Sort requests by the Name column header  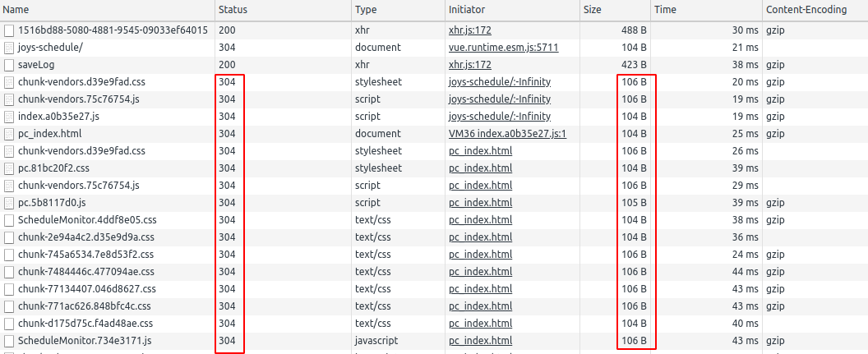point(107,10)
